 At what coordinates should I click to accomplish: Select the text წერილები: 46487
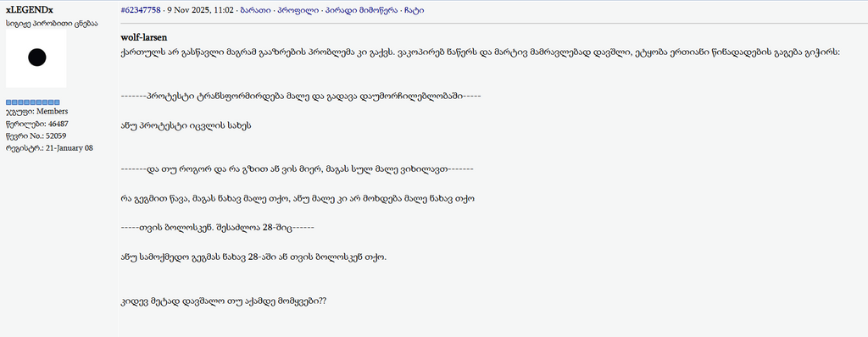pyautogui.click(x=36, y=124)
